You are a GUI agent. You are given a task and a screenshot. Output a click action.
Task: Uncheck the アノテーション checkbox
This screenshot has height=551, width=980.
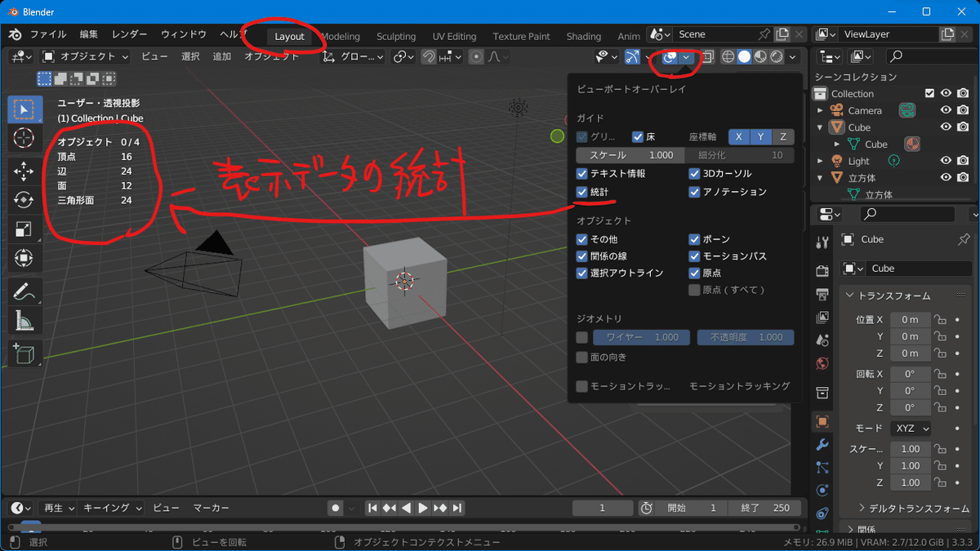coord(695,192)
